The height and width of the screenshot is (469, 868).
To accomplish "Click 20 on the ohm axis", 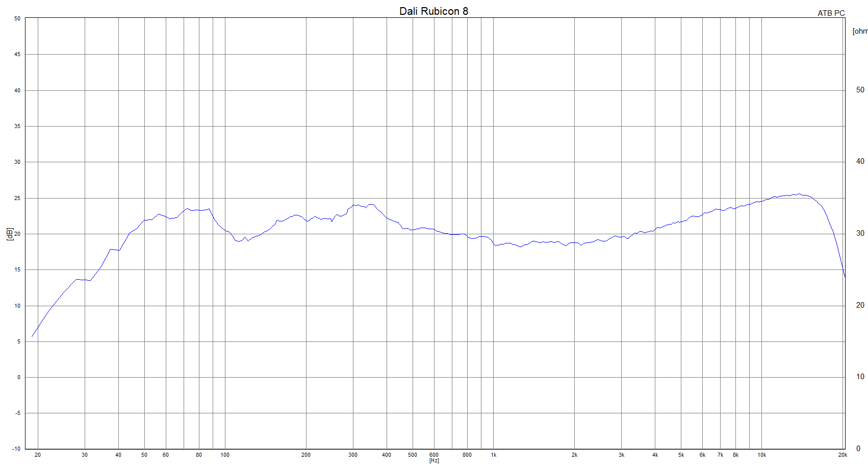I will pyautogui.click(x=860, y=305).
